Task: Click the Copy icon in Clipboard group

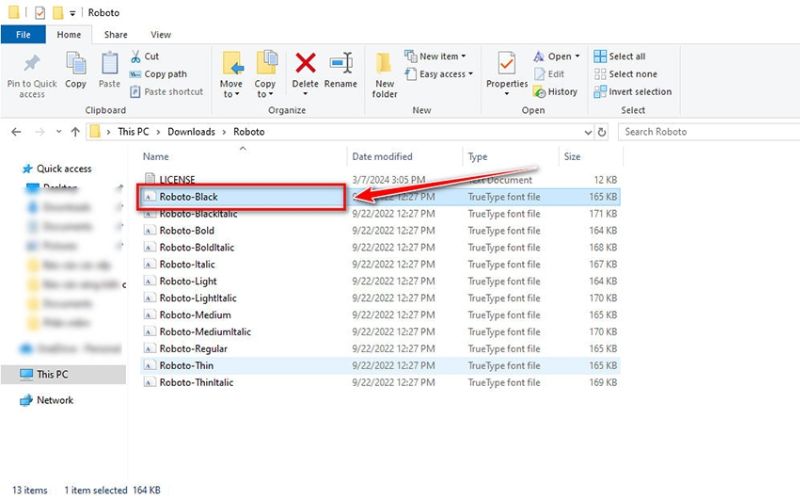Action: 76,64
